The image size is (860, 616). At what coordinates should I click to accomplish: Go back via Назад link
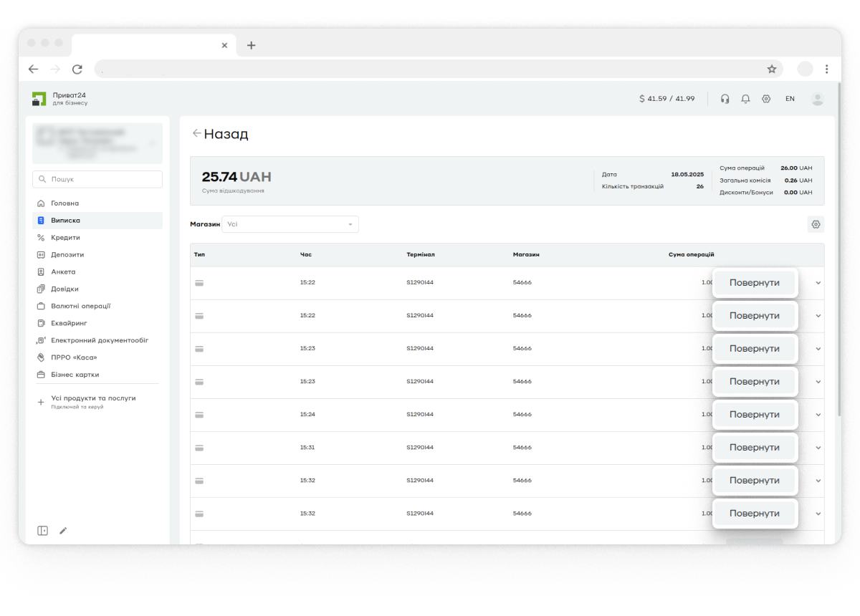221,134
